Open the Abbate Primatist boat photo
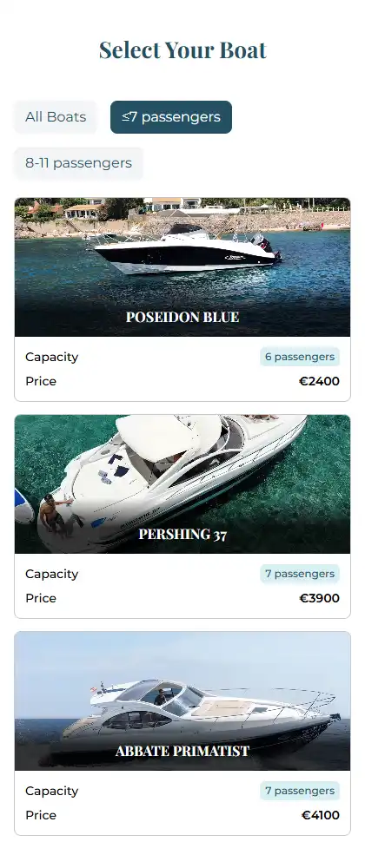 [182, 700]
